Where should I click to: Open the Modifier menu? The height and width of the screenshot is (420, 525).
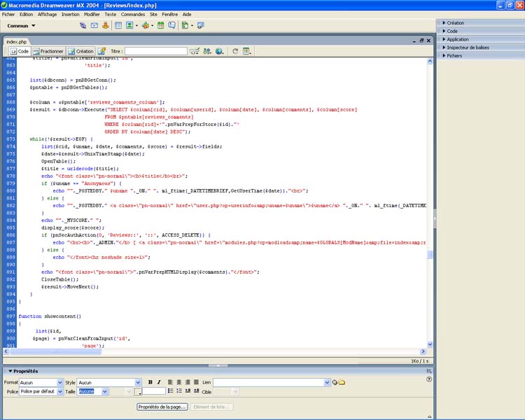point(92,15)
